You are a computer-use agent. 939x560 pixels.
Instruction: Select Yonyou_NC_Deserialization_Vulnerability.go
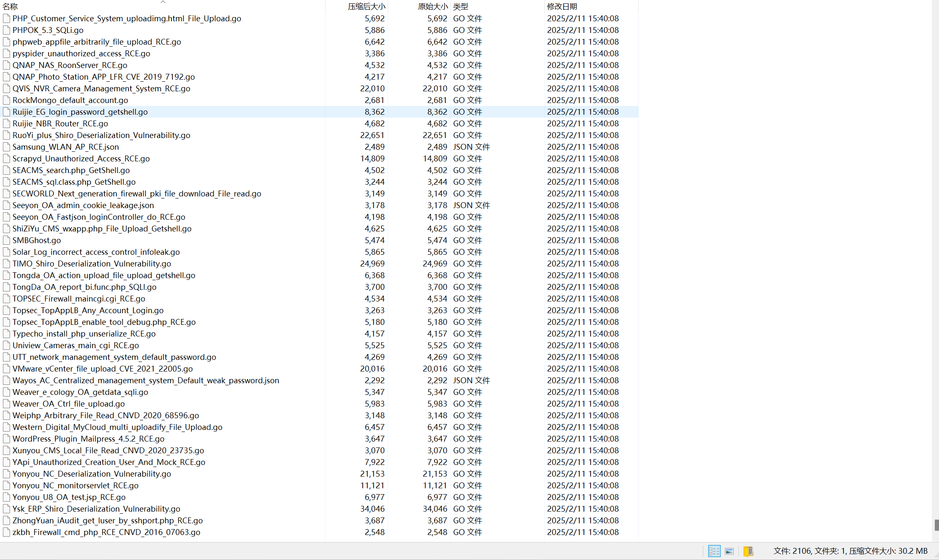pyautogui.click(x=92, y=474)
